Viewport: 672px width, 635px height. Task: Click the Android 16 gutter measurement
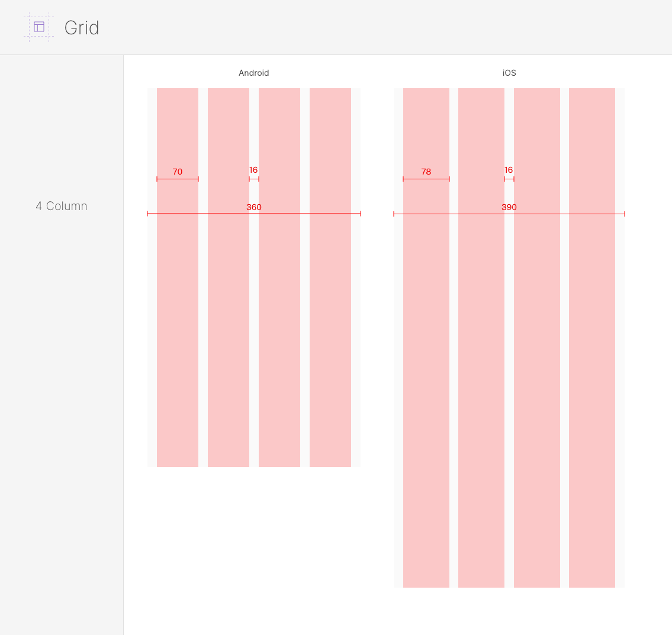pyautogui.click(x=253, y=170)
